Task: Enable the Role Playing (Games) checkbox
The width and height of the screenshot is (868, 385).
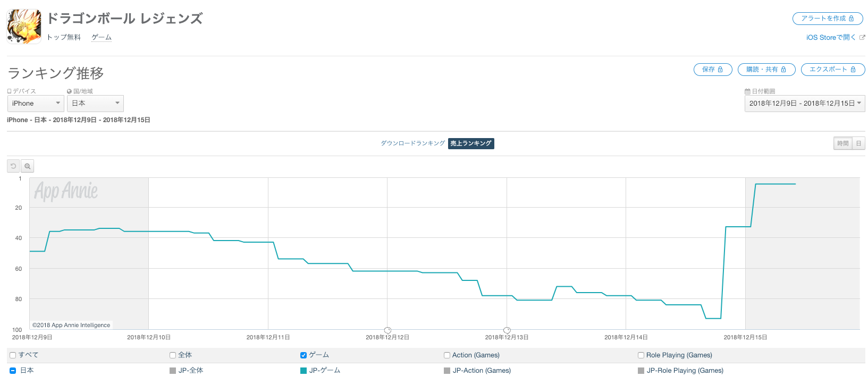Action: click(x=641, y=355)
